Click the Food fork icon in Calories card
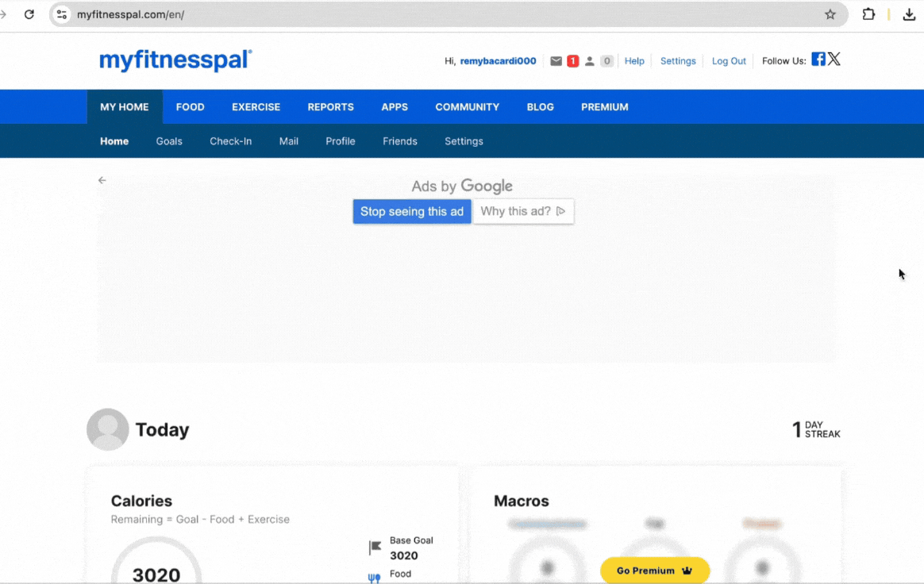924x584 pixels. point(374,578)
